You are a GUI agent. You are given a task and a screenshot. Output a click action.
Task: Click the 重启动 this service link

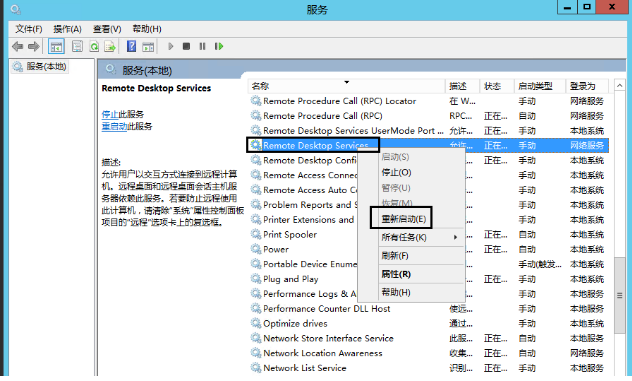pyautogui.click(x=114, y=126)
